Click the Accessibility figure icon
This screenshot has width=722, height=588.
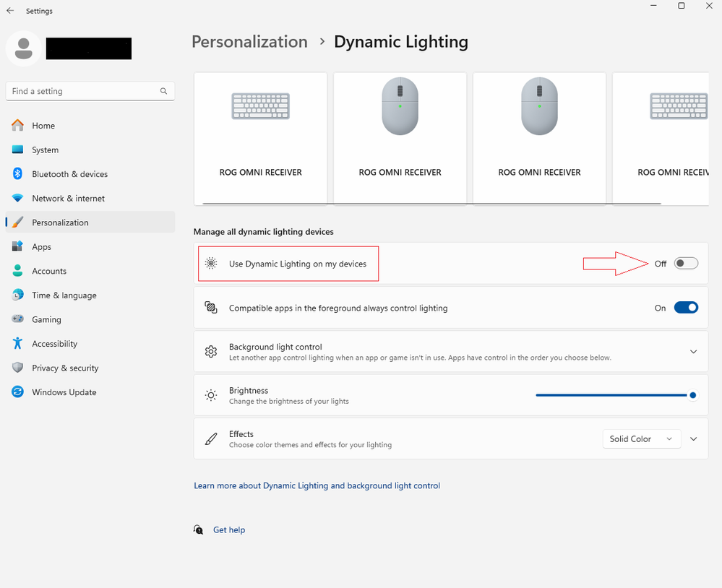click(17, 343)
